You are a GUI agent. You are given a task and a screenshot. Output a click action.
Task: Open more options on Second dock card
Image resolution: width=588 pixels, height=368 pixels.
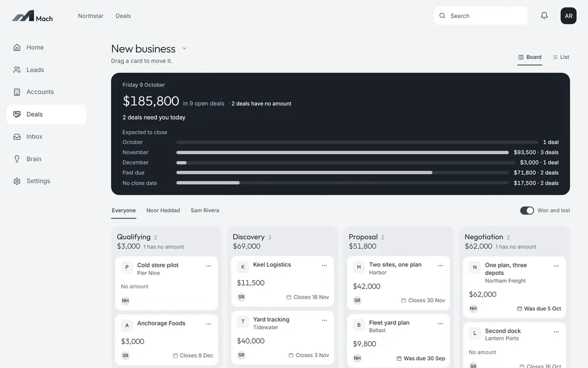[x=556, y=331]
